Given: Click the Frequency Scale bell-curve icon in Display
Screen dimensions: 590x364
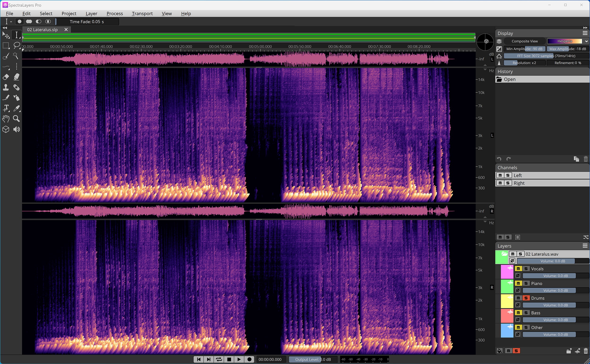Looking at the screenshot, I should point(499,56).
